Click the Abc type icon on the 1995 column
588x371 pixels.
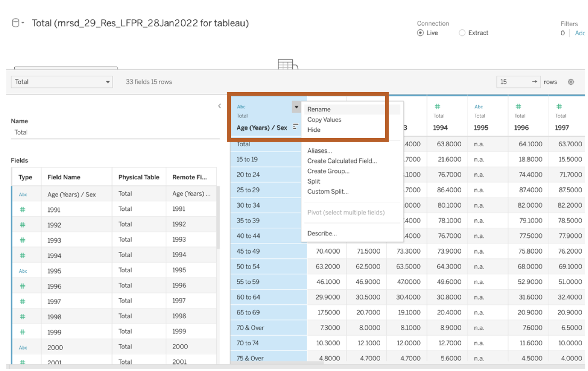click(x=478, y=107)
